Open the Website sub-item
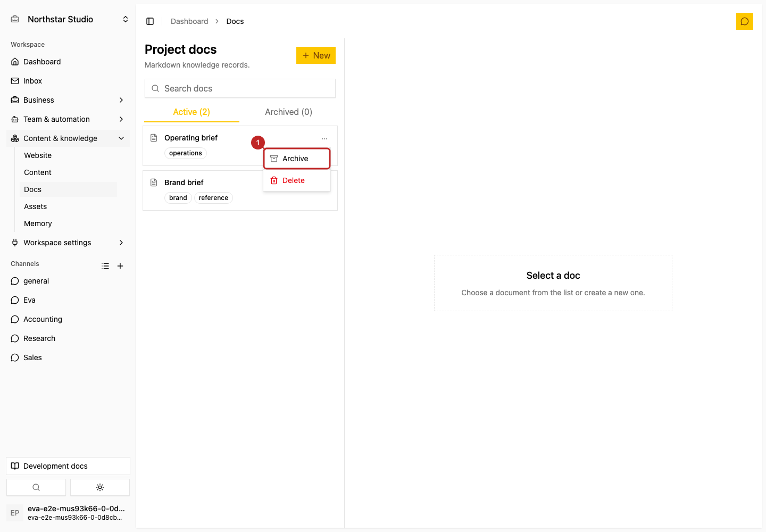The image size is (766, 532). pyautogui.click(x=68, y=155)
